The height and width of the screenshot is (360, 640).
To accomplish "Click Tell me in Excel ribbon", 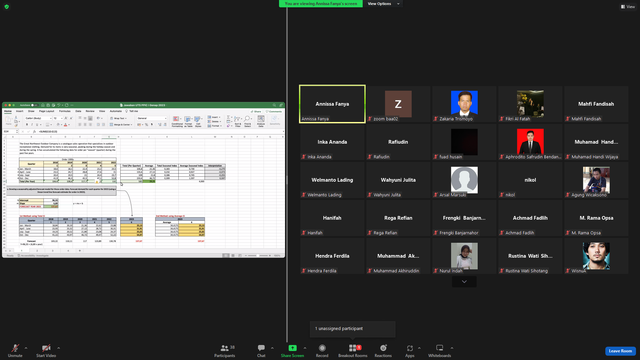I will pyautogui.click(x=133, y=111).
